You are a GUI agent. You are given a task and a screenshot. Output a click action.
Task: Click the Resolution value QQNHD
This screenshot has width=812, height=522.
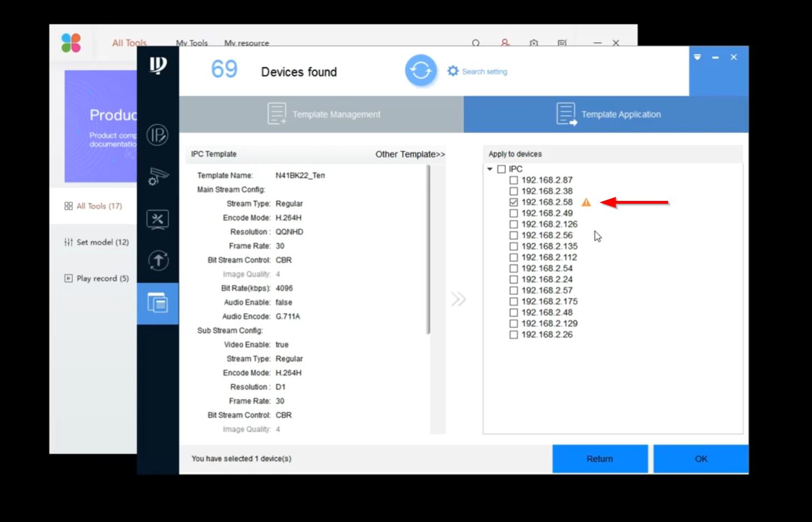[x=289, y=232]
